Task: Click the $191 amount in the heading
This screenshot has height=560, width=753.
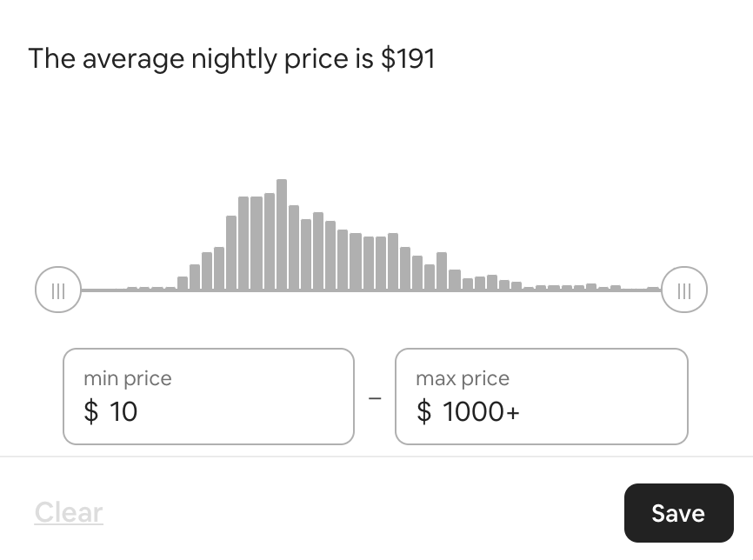Action: (x=408, y=59)
